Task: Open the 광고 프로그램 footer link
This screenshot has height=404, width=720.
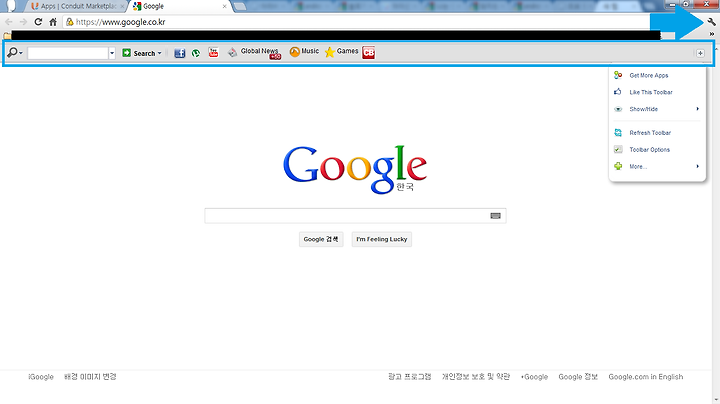Action: (x=410, y=377)
